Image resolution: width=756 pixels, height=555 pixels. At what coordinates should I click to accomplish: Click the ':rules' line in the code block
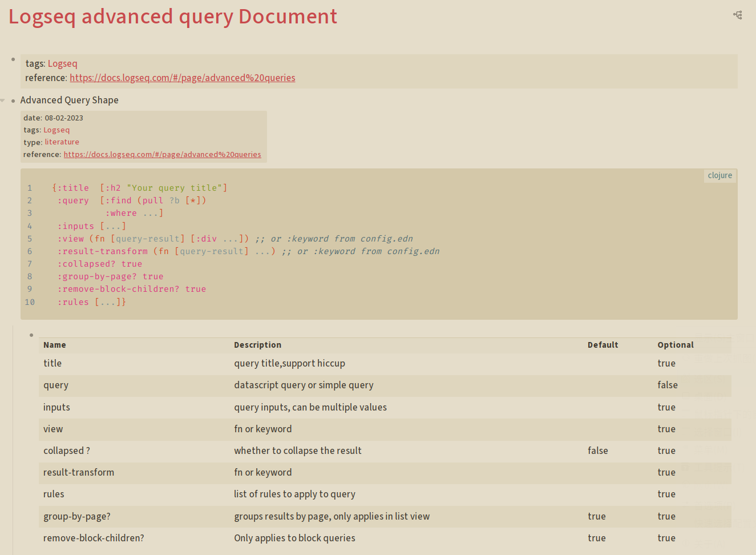[x=91, y=301]
